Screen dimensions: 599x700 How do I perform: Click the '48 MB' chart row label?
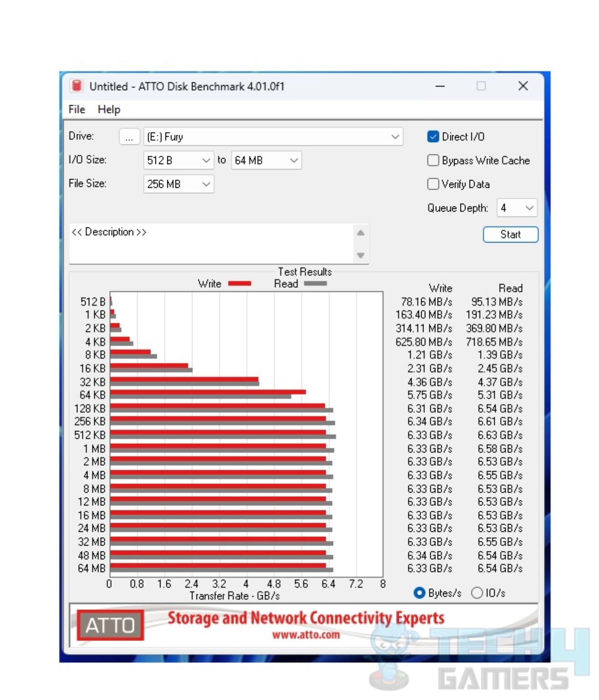92,556
